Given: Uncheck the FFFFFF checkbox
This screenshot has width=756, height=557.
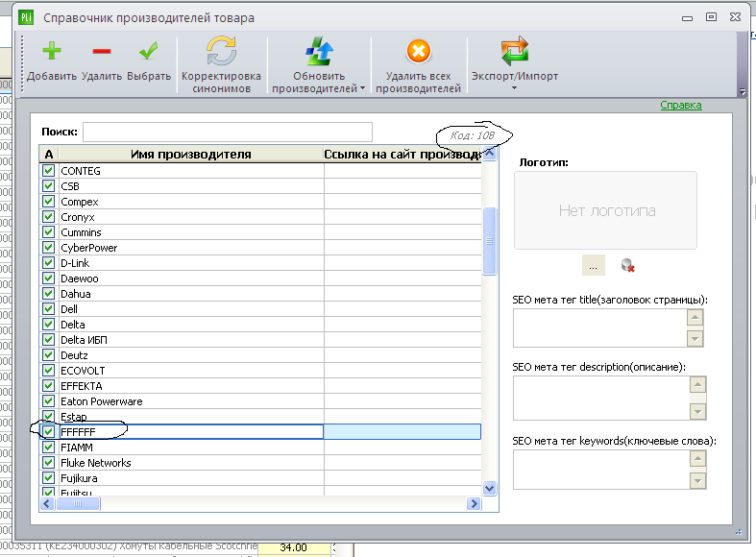Looking at the screenshot, I should tap(48, 432).
